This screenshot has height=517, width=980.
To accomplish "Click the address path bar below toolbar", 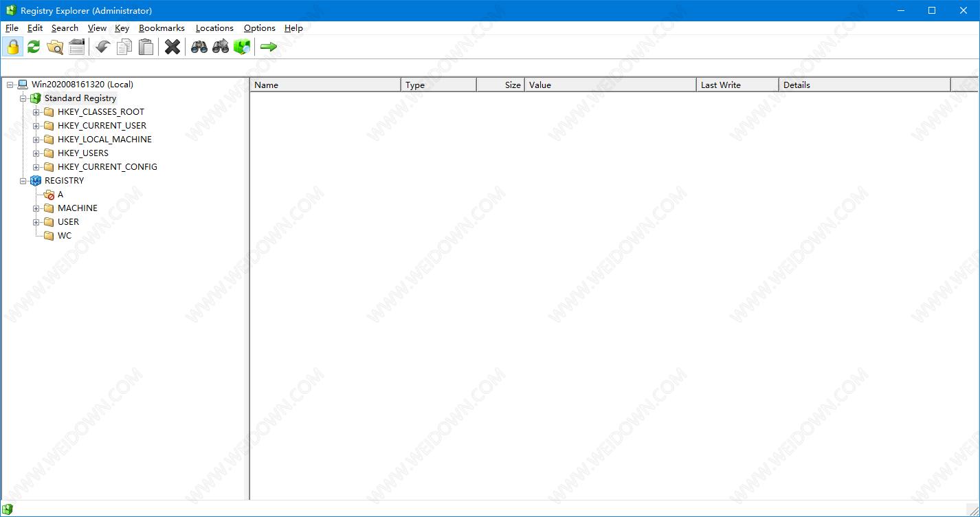I will pyautogui.click(x=489, y=67).
